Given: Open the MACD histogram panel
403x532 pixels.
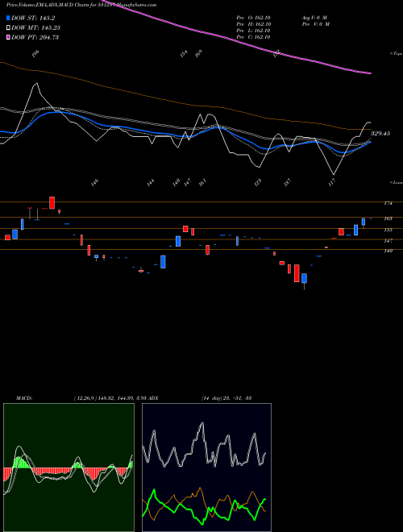Looking at the screenshot, I should tap(69, 468).
